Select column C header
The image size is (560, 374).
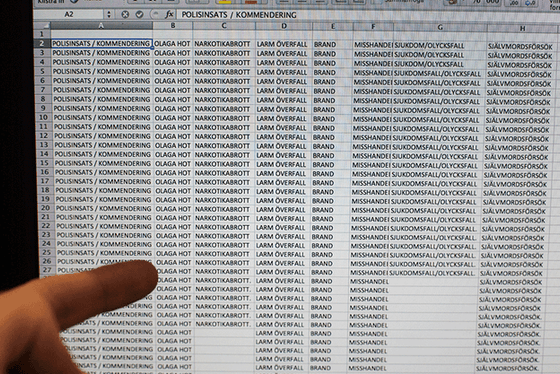point(224,26)
